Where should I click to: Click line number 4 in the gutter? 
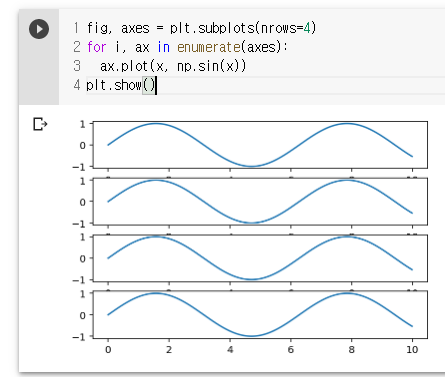click(x=77, y=85)
